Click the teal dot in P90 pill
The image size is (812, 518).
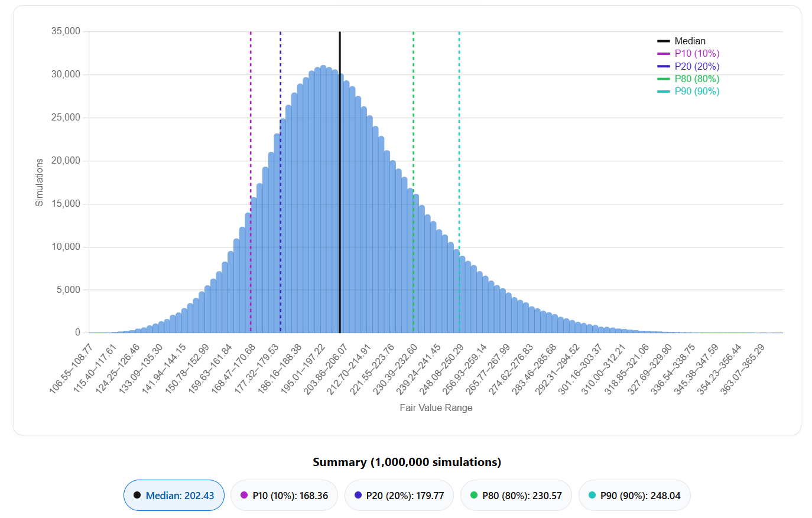(592, 495)
